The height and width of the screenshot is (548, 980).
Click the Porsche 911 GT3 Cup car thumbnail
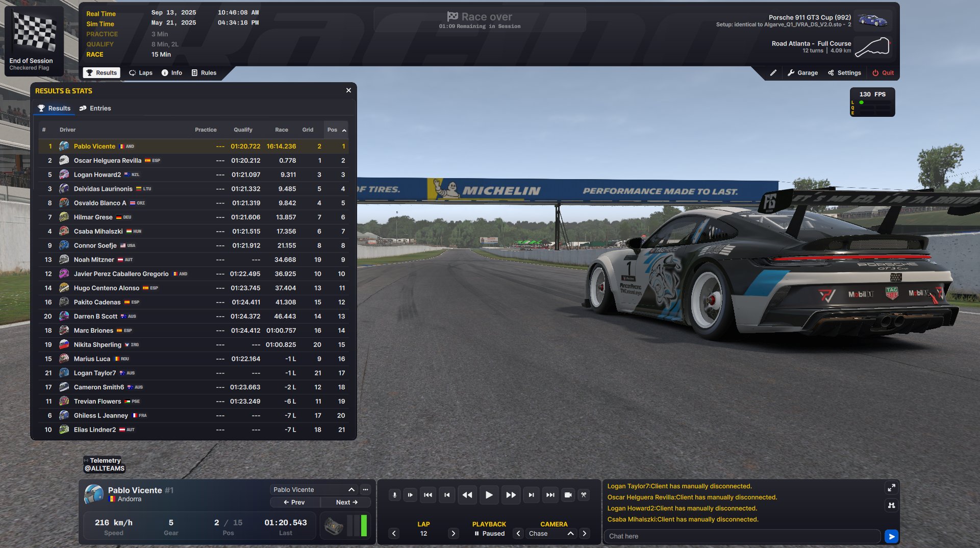[x=873, y=21]
